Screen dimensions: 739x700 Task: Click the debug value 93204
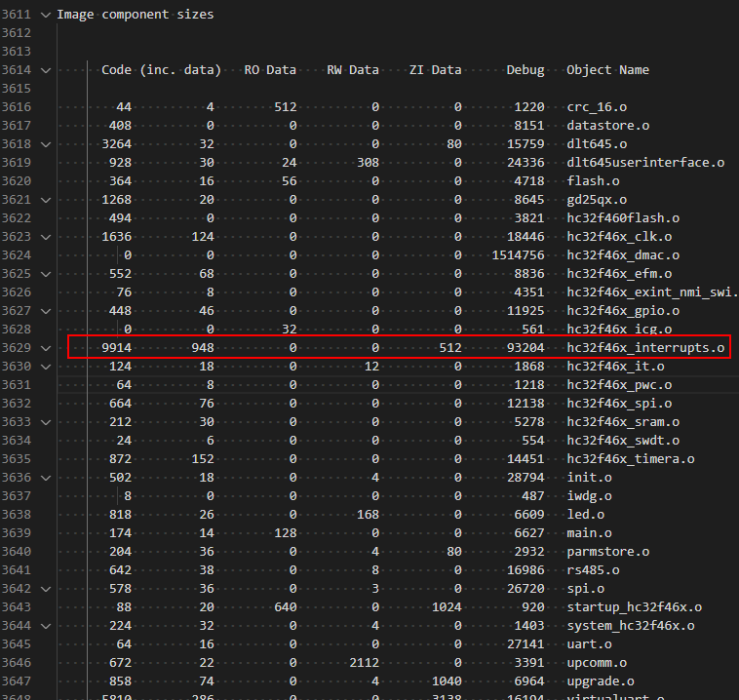[x=525, y=347]
